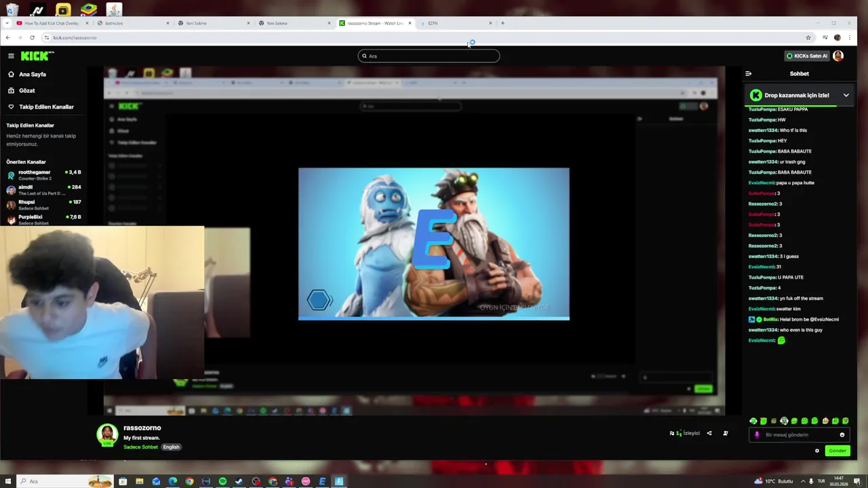
Task: Bookmark this page with star icon
Action: pyautogui.click(x=808, y=37)
